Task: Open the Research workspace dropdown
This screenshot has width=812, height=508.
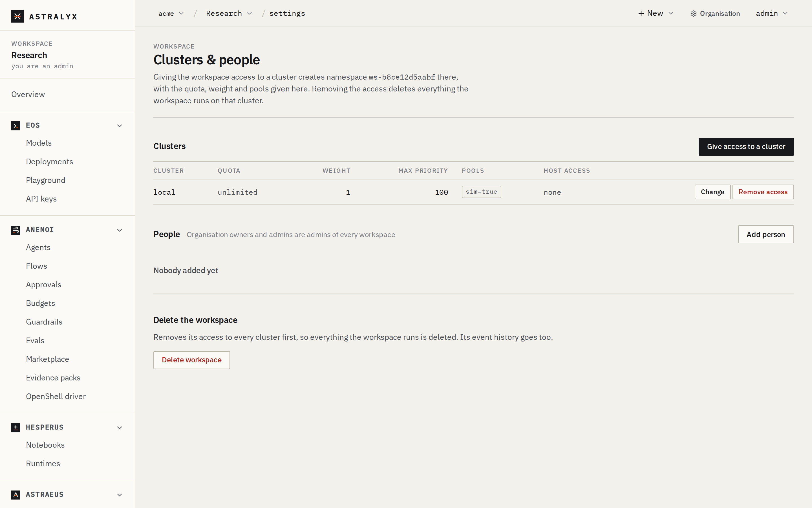Action: tap(229, 14)
